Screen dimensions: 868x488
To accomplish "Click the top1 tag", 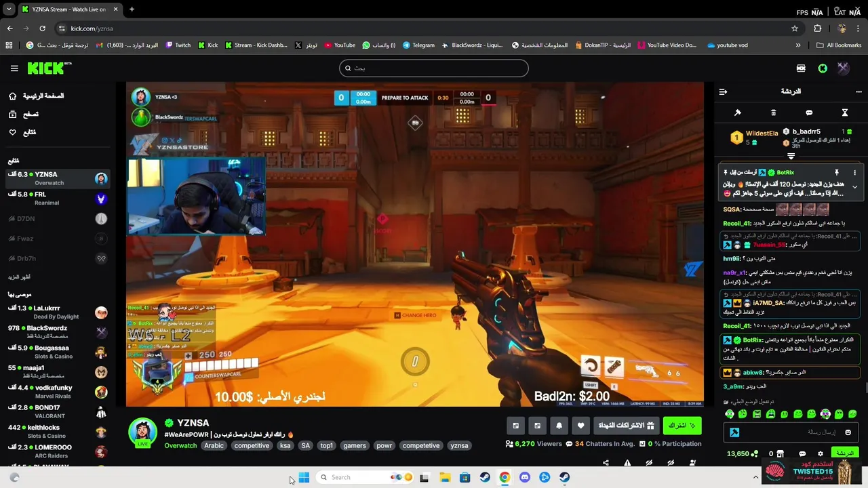I will click(327, 446).
